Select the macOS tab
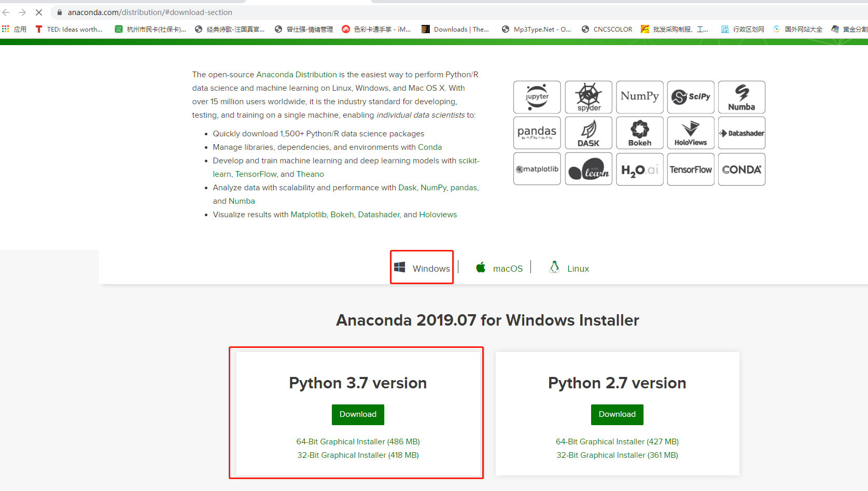 point(499,268)
